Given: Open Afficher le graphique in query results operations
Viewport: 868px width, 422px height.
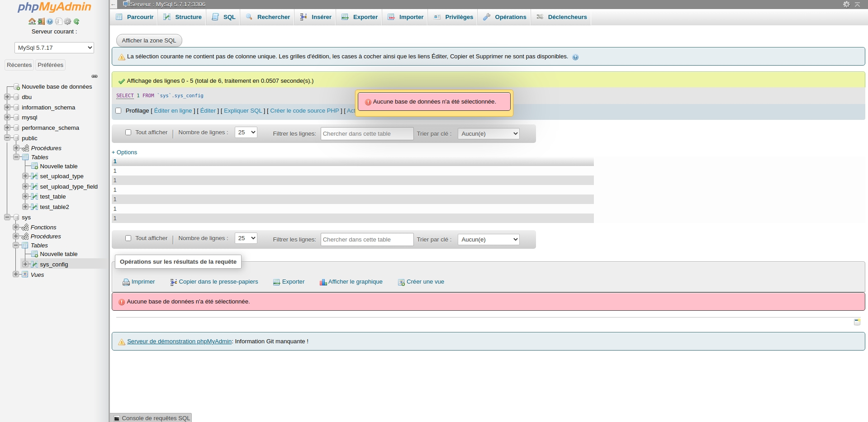Looking at the screenshot, I should click(x=351, y=281).
